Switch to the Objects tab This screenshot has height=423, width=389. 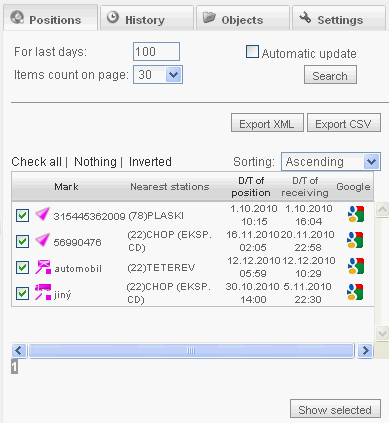243,18
